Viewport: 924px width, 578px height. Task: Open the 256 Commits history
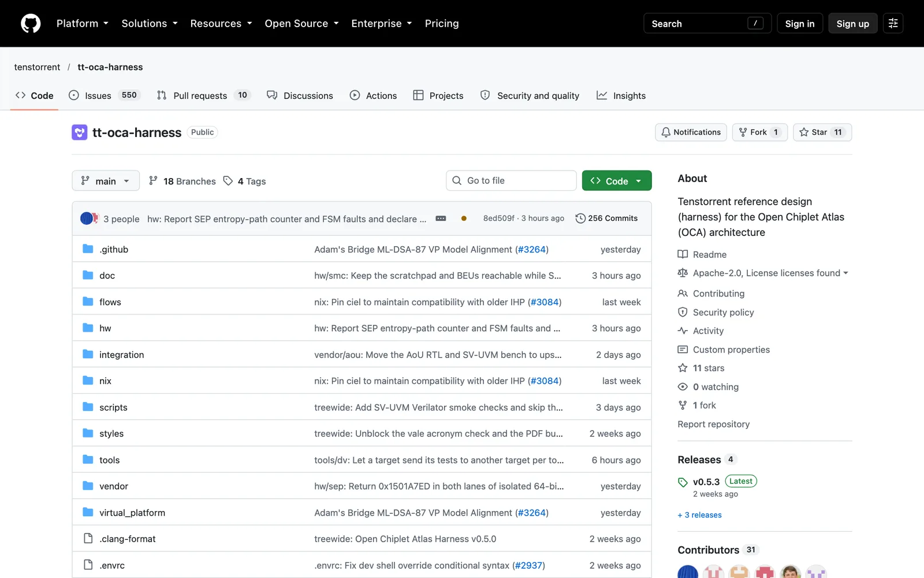607,218
